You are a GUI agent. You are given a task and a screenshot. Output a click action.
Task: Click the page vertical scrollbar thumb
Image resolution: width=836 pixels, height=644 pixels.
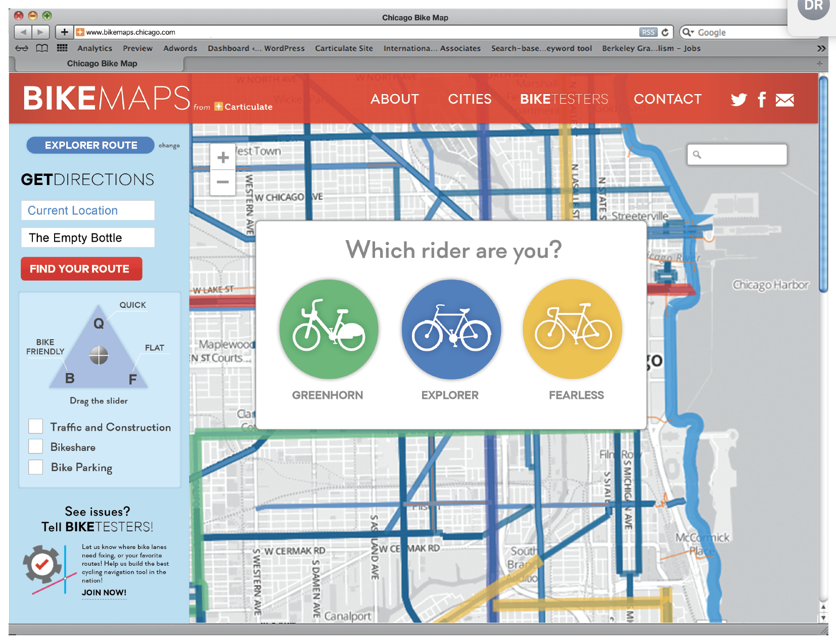(823, 184)
